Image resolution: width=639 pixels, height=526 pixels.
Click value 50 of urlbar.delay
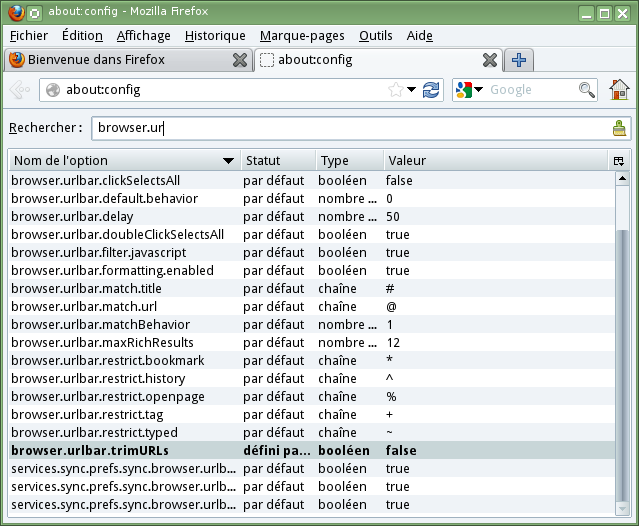pos(393,216)
